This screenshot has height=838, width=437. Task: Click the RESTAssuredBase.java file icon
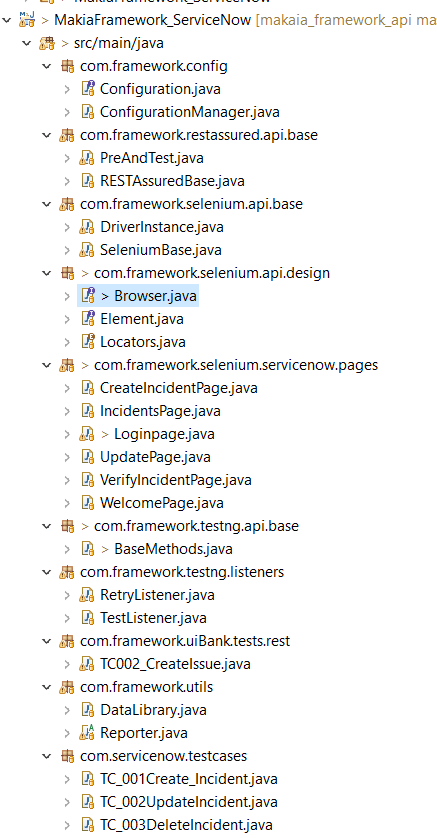(87, 181)
